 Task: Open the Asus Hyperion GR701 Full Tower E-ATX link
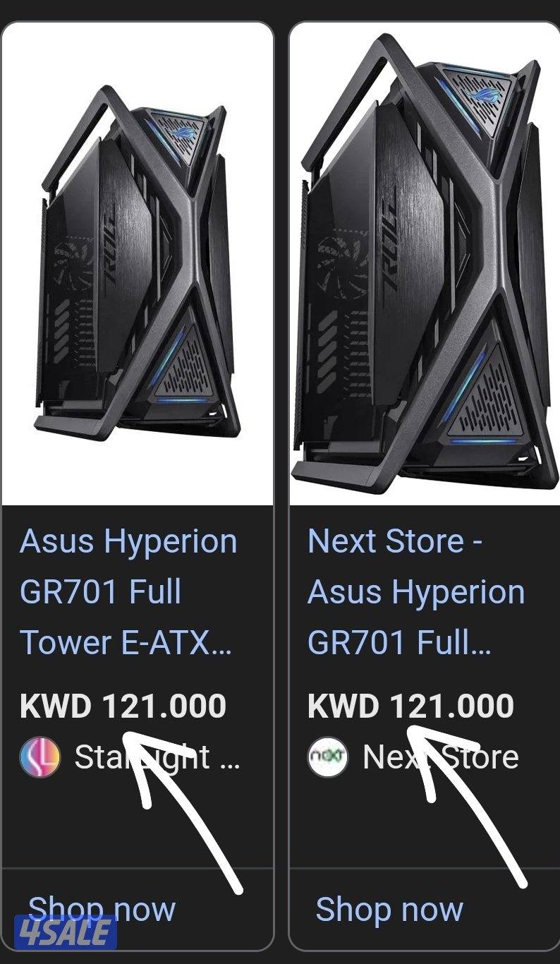tap(127, 592)
